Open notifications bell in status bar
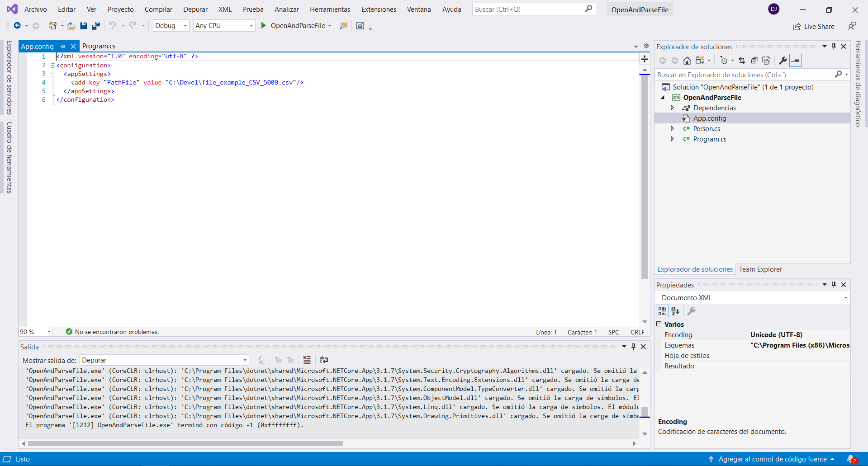 pyautogui.click(x=851, y=459)
